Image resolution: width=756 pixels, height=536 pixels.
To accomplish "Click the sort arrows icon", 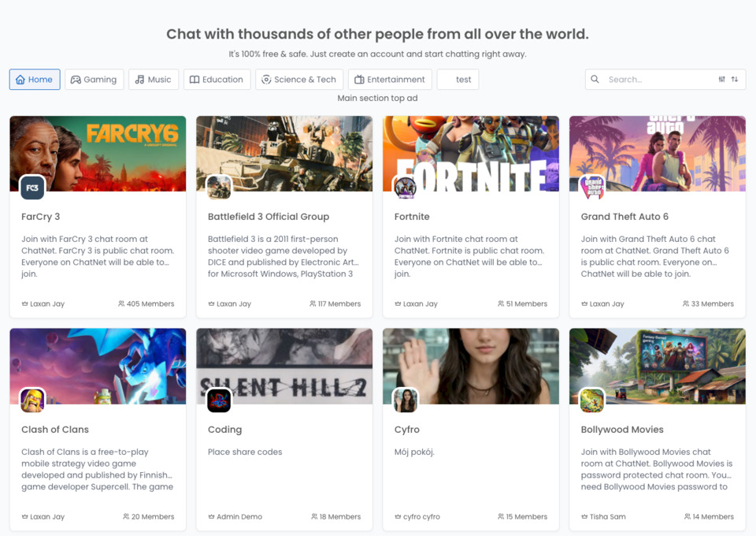I will click(735, 80).
